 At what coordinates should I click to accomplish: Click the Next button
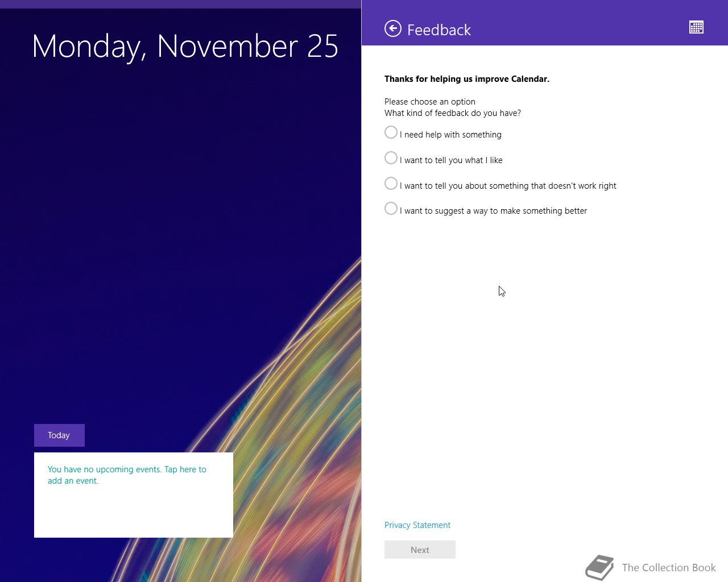click(420, 550)
